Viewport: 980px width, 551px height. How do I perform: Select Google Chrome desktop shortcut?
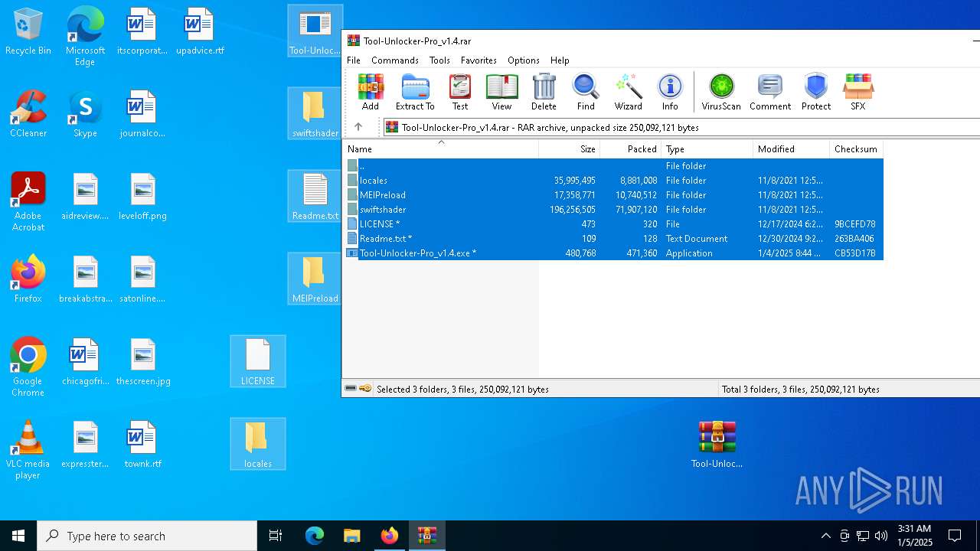[x=28, y=367]
